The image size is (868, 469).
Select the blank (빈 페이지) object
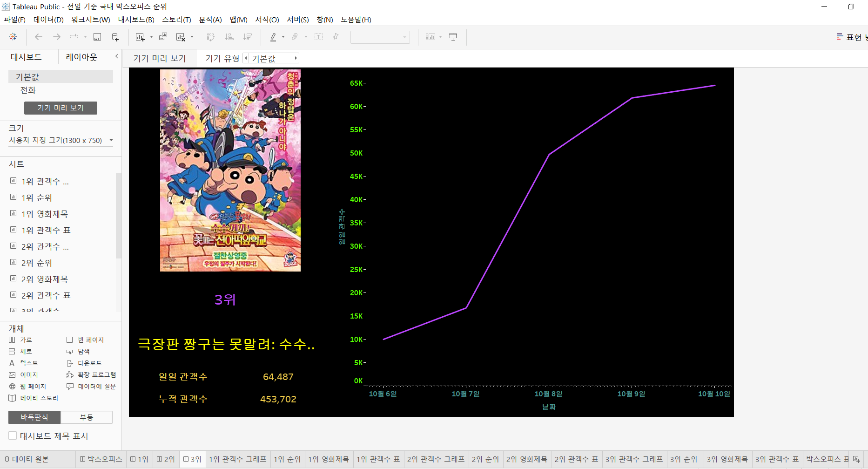85,340
